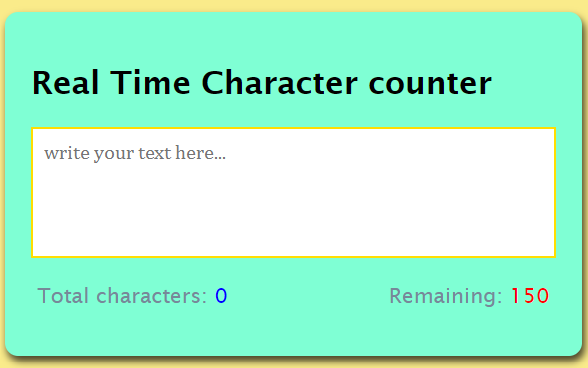Screen dimensions: 588x368
Task: Click the yellow page background outside the card
Action: pyautogui.click(x=292, y=5)
